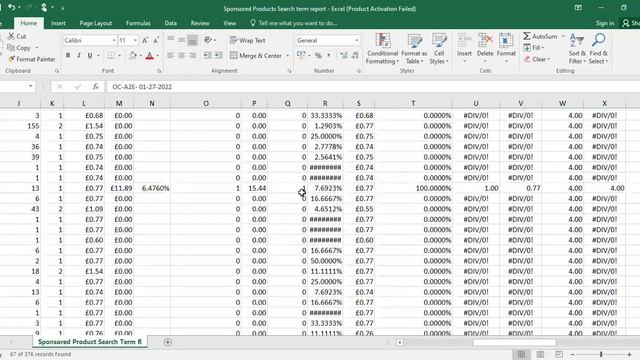Click the percent style icon
640x360 pixels.
point(318,56)
